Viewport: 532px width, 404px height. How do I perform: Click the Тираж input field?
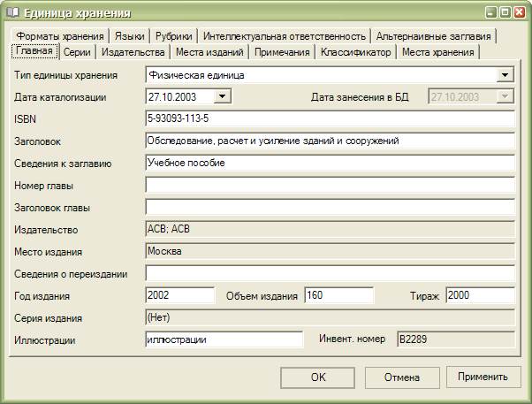click(479, 295)
